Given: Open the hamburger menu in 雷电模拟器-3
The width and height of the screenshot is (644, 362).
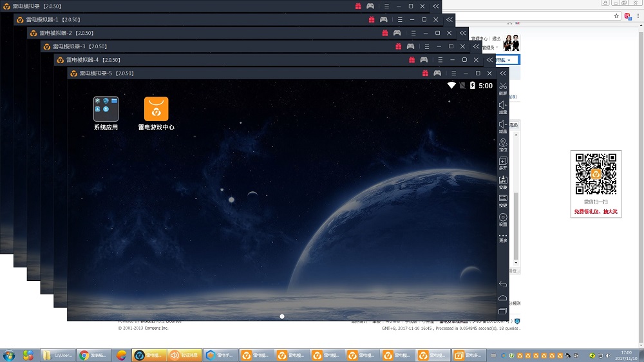Looking at the screenshot, I should [x=427, y=46].
